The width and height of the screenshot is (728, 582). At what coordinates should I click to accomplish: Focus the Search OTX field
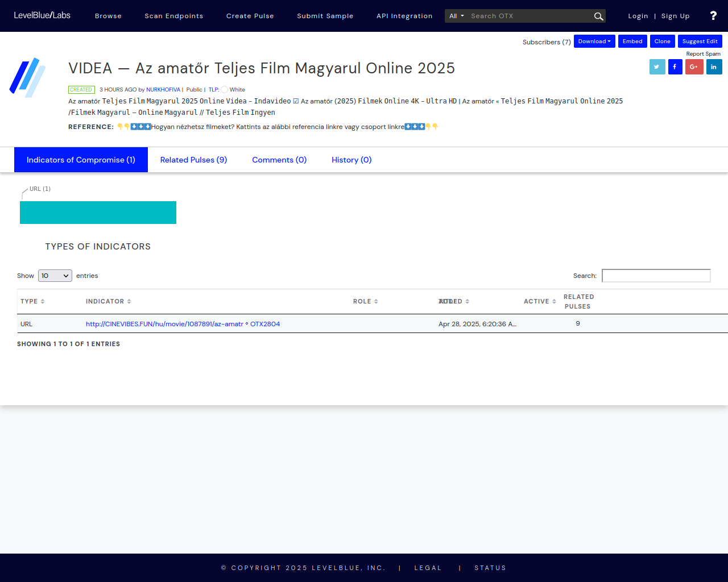tap(529, 16)
